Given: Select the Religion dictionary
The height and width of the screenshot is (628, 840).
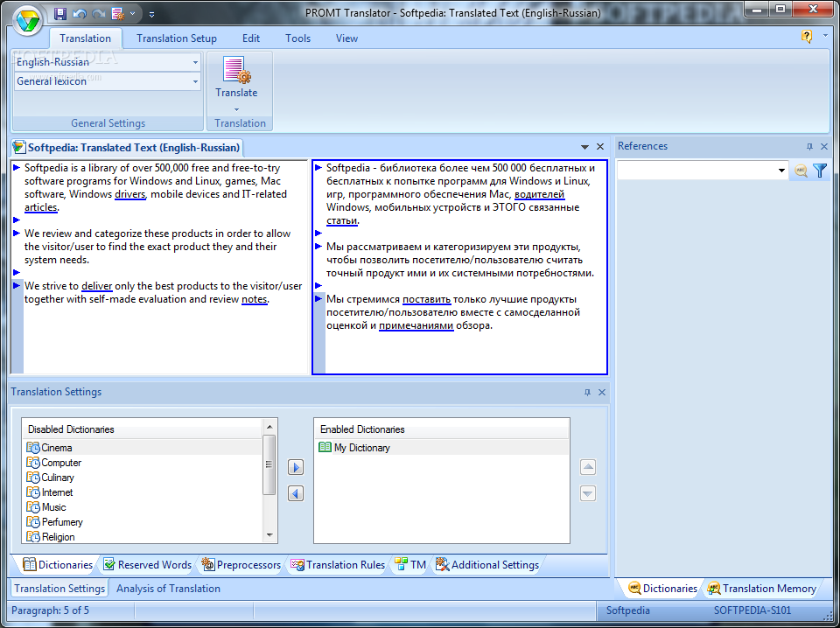Looking at the screenshot, I should pyautogui.click(x=142, y=536).
